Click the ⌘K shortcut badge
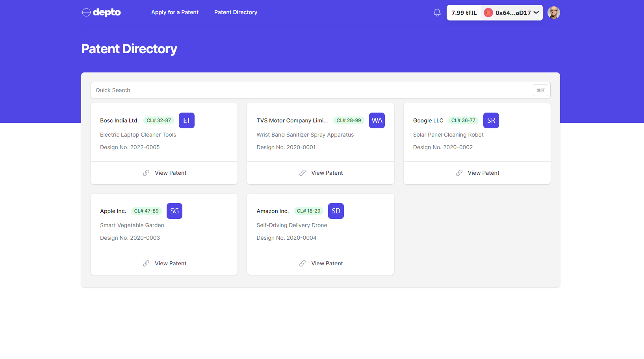The width and height of the screenshot is (644, 359). click(540, 90)
